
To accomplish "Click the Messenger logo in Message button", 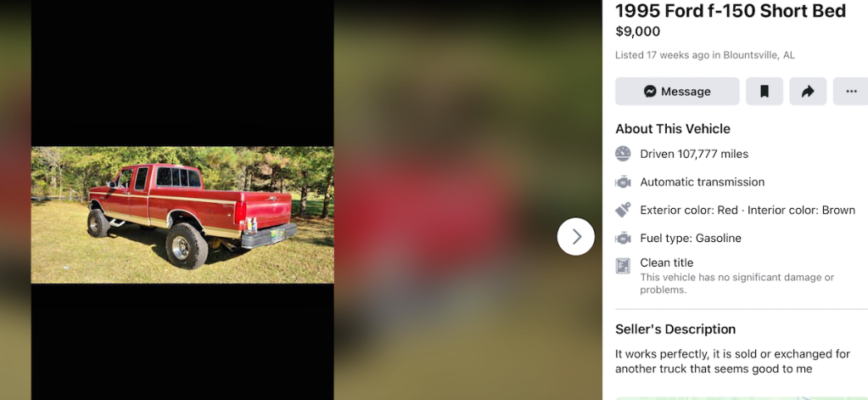I will pos(651,92).
